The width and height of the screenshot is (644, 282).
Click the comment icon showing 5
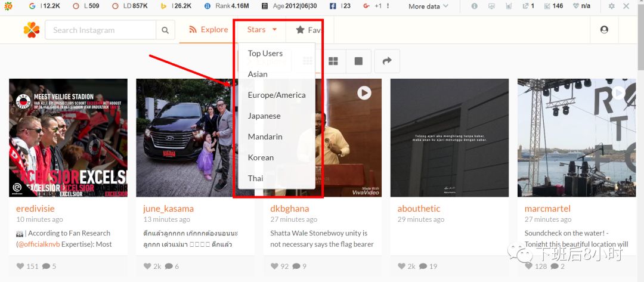tap(46, 266)
